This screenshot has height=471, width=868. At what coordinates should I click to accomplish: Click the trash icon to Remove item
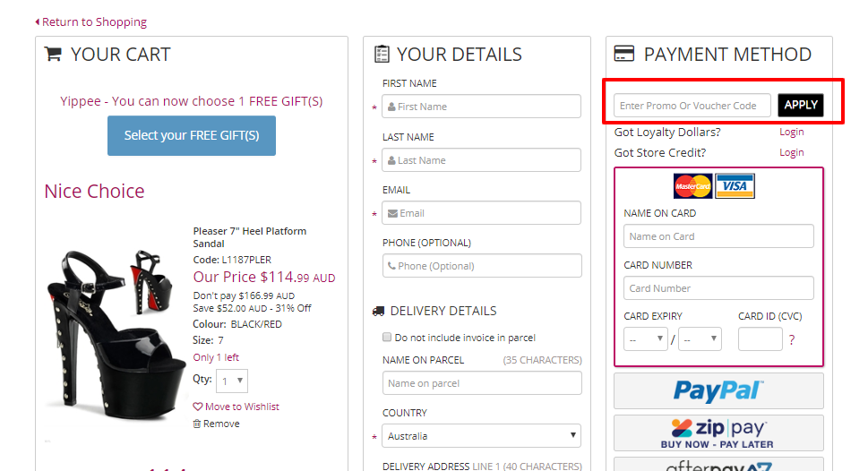[x=197, y=424]
